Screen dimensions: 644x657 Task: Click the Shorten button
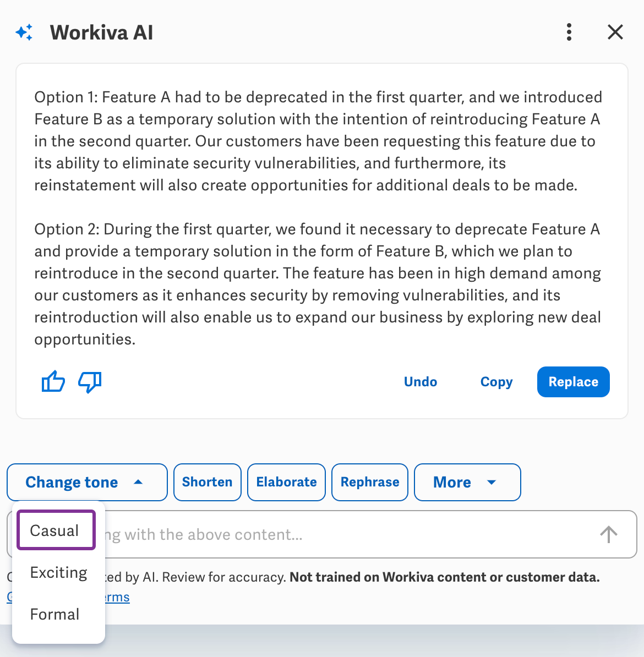pos(208,483)
